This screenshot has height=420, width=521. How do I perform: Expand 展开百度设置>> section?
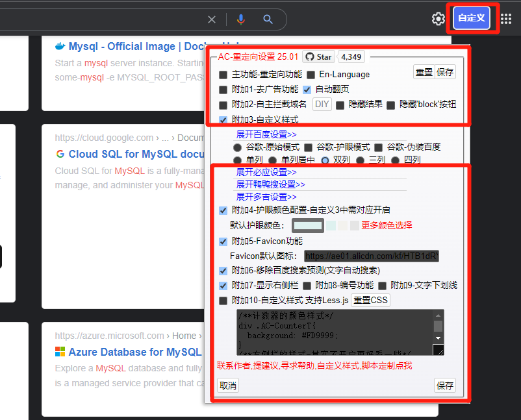tap(266, 134)
